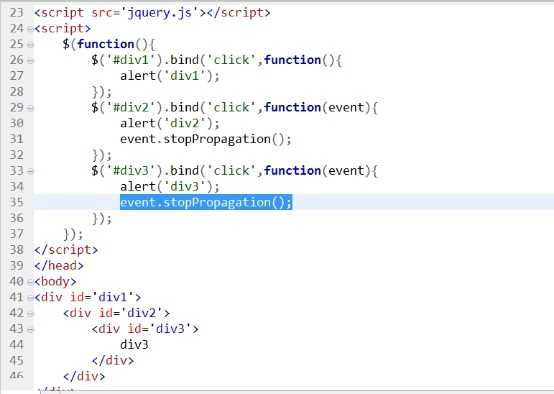Click the alert('div2'); statement
The image size is (554, 394).
click(x=170, y=123)
